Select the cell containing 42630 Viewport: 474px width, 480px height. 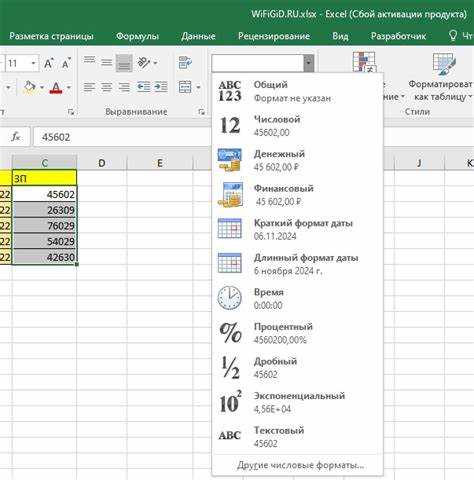(44, 257)
